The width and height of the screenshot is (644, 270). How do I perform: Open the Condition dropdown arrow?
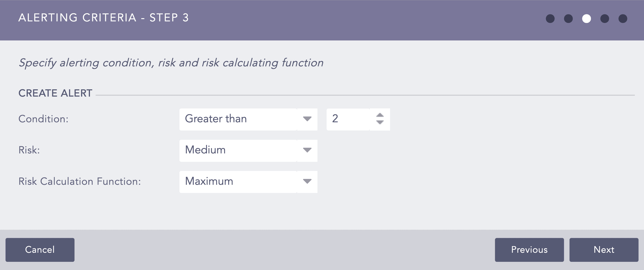point(307,119)
